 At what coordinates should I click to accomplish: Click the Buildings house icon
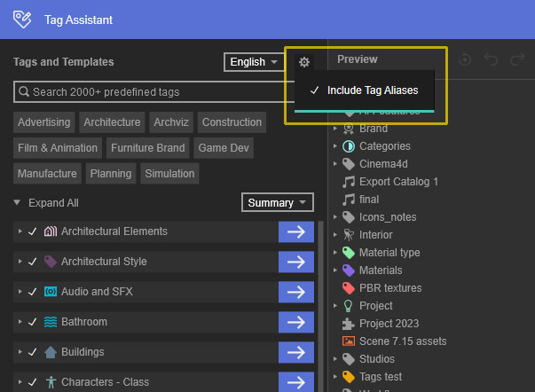tap(51, 352)
